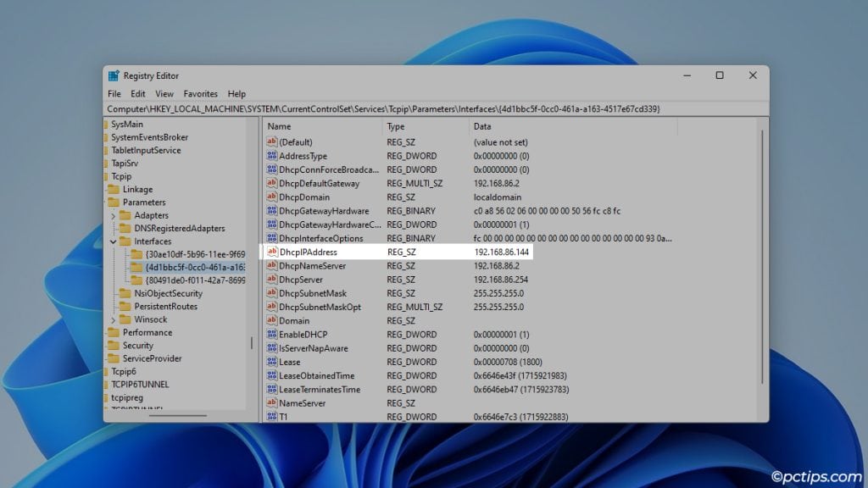
Task: Click the string icon beside NameServer
Action: [x=274, y=402]
